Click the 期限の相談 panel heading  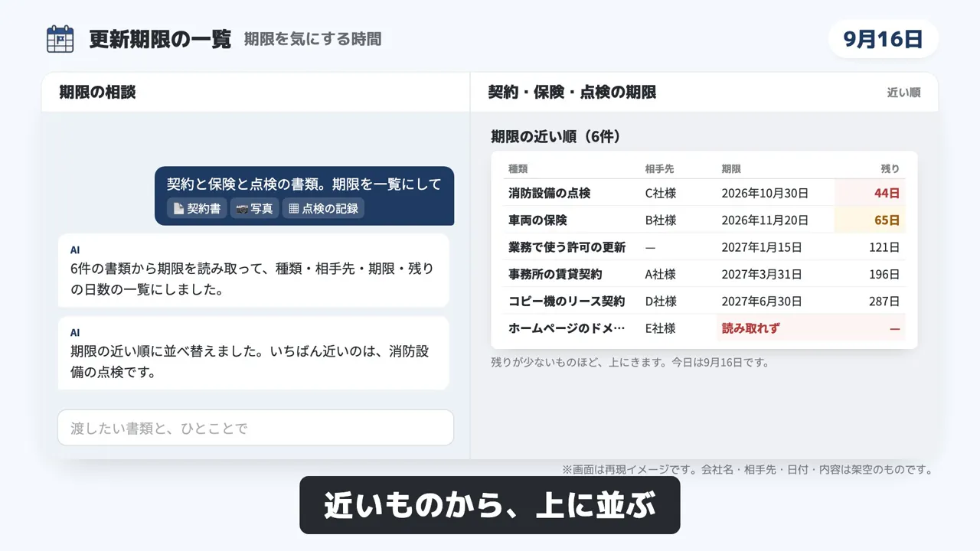coord(97,92)
